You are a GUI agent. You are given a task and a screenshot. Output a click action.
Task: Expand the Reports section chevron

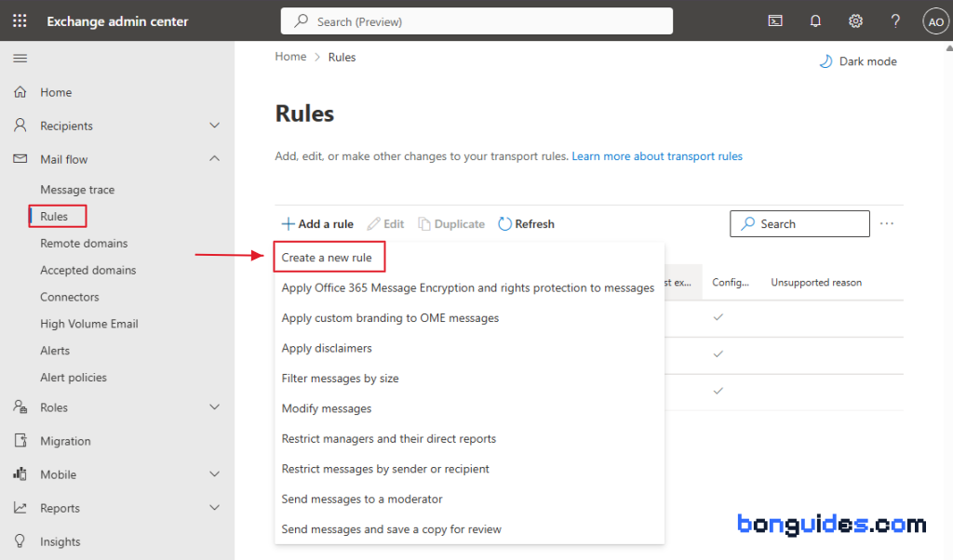coord(215,507)
